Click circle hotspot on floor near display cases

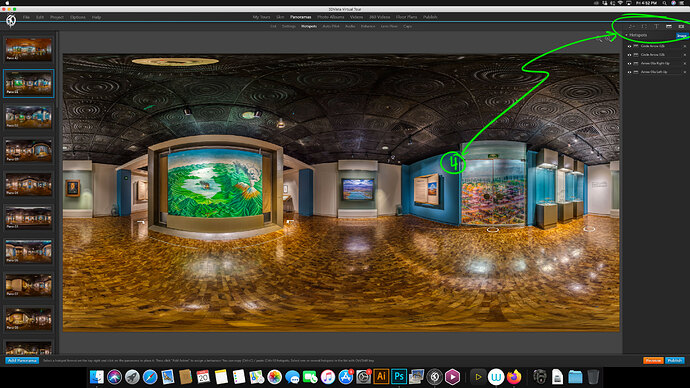point(589,229)
